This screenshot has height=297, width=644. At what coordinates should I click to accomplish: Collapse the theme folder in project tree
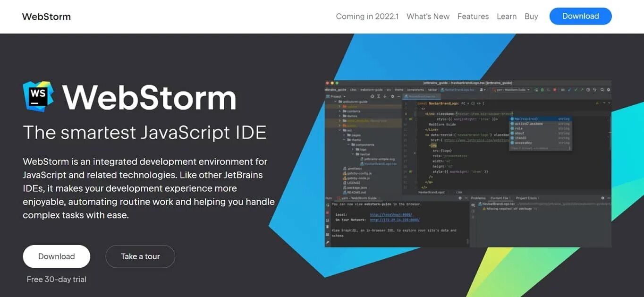tap(344, 140)
